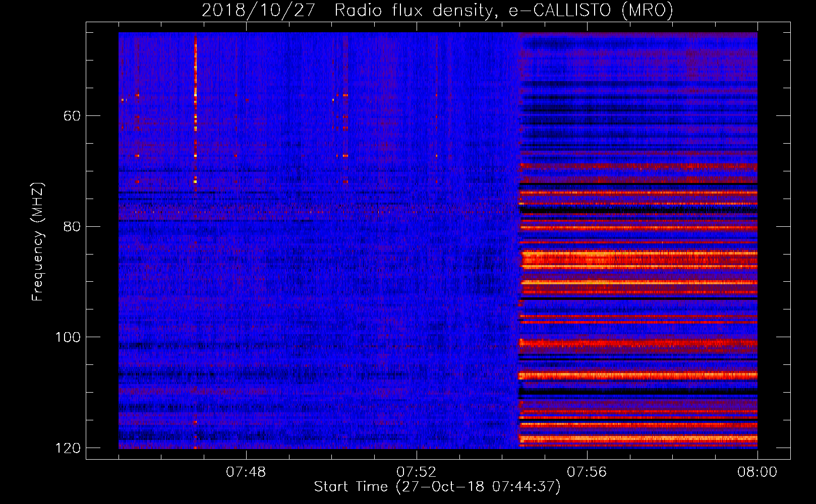This screenshot has width=816, height=504.
Task: Click the 60 frequency tick label
Action: (x=72, y=116)
